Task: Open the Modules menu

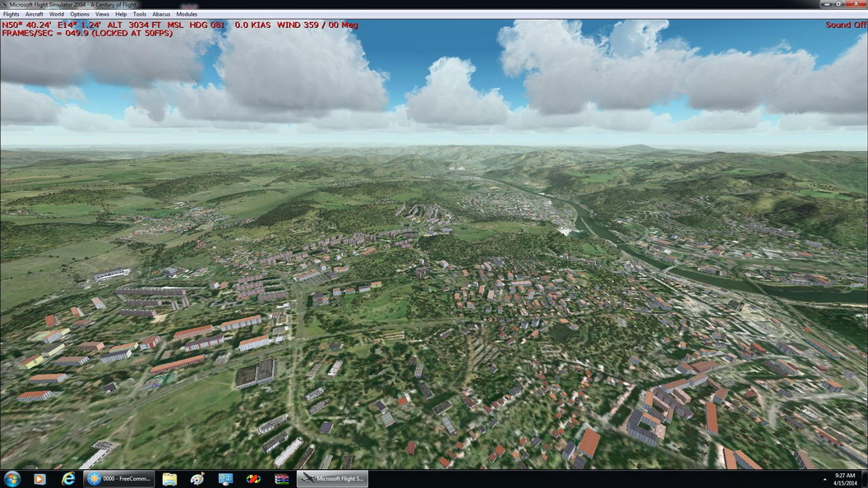Action: 187,15
